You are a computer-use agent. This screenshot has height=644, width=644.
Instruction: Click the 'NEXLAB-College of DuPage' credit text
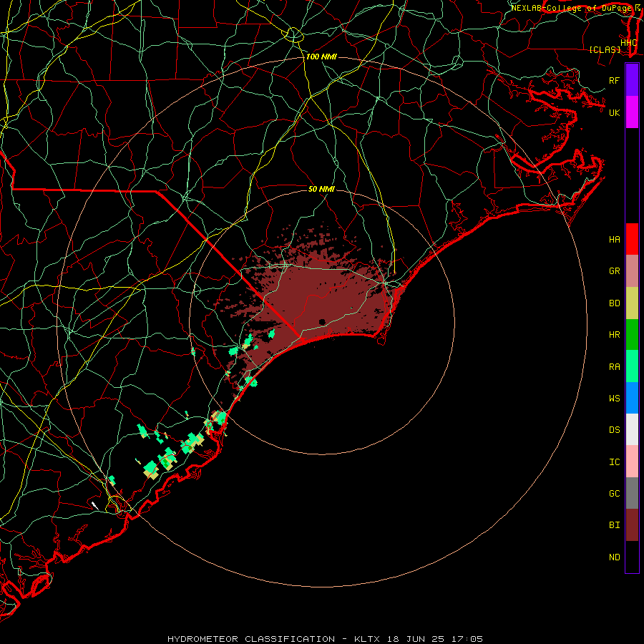[x=571, y=8]
